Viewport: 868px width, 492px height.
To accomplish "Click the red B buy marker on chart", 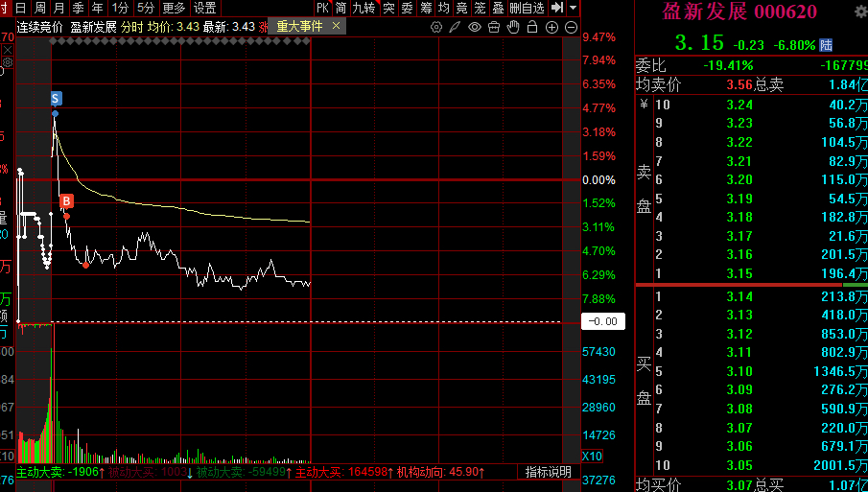I will click(66, 201).
